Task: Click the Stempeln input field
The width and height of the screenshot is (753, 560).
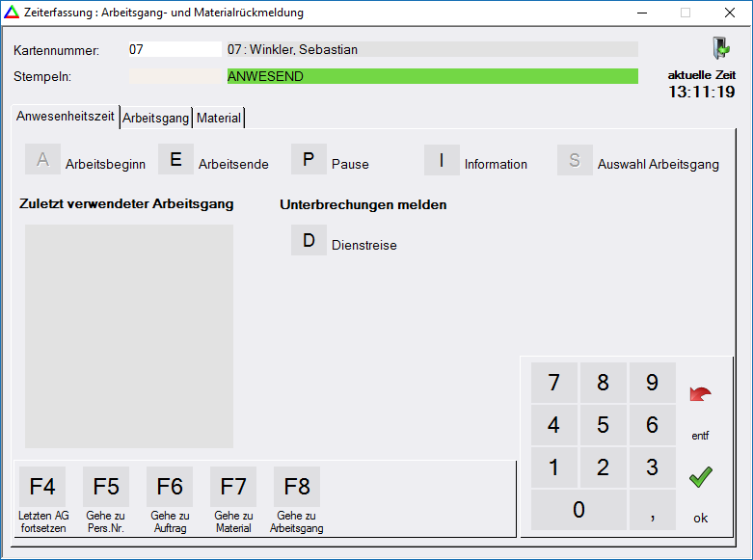Action: [175, 76]
